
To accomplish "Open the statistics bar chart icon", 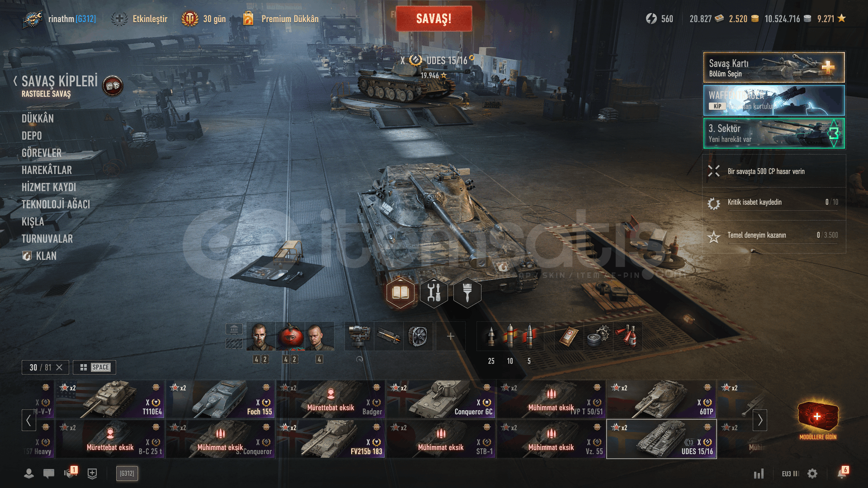I will pos(759,474).
